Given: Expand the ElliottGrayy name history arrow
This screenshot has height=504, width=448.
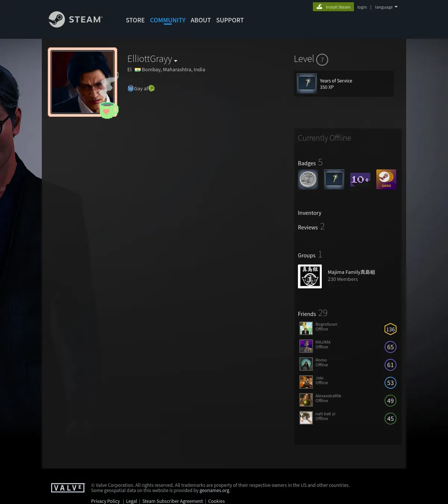Looking at the screenshot, I should click(x=175, y=61).
